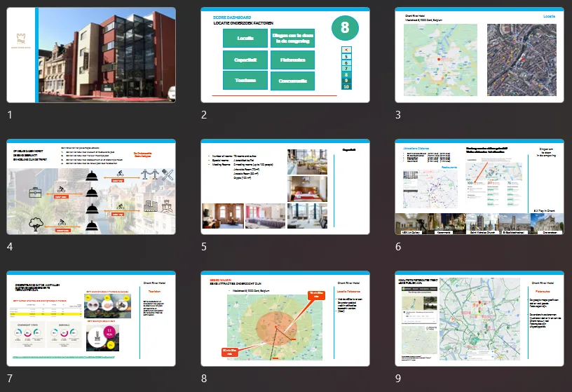Image resolution: width=572 pixels, height=392 pixels.
Task: Select slide 9 with cycling route map
Action: 479,318
